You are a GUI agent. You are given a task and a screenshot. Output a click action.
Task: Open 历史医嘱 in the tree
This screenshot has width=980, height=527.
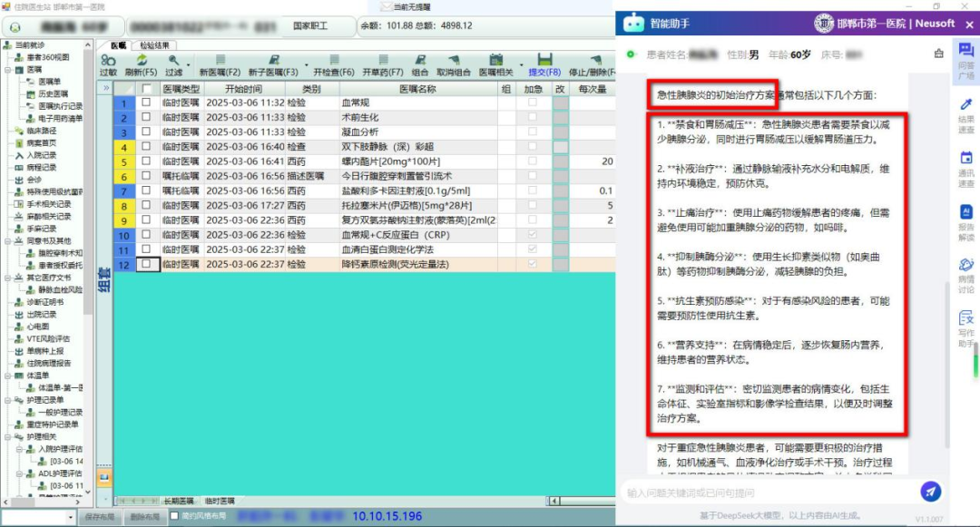point(53,93)
